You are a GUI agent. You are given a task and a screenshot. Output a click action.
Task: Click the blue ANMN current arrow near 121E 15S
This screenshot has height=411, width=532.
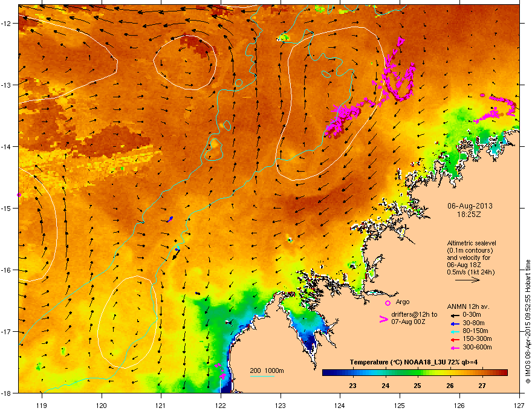(170, 219)
